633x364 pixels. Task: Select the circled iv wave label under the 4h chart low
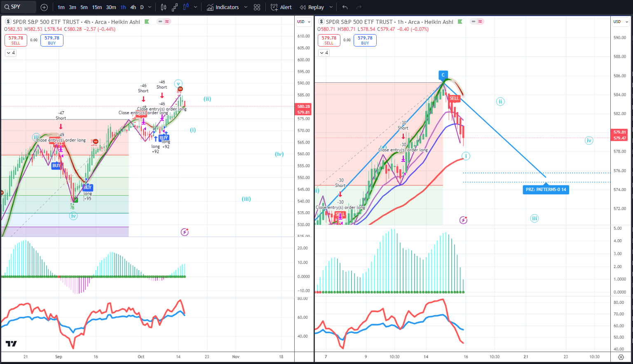[73, 216]
